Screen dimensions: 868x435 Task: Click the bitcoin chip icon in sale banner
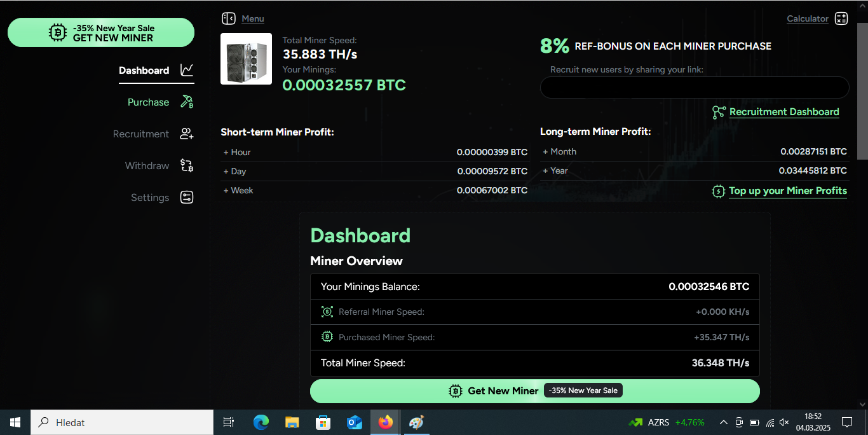click(x=58, y=32)
